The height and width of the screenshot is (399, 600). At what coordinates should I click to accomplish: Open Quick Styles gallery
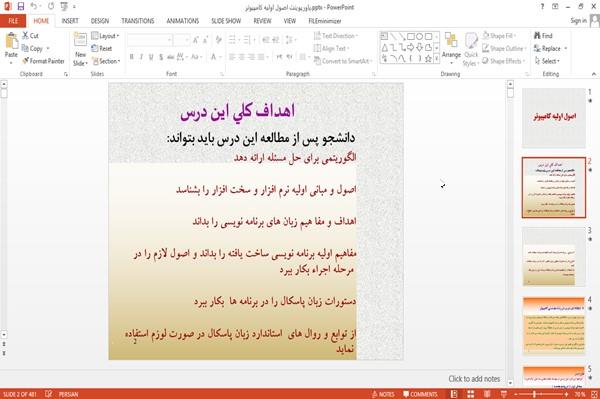(471, 50)
